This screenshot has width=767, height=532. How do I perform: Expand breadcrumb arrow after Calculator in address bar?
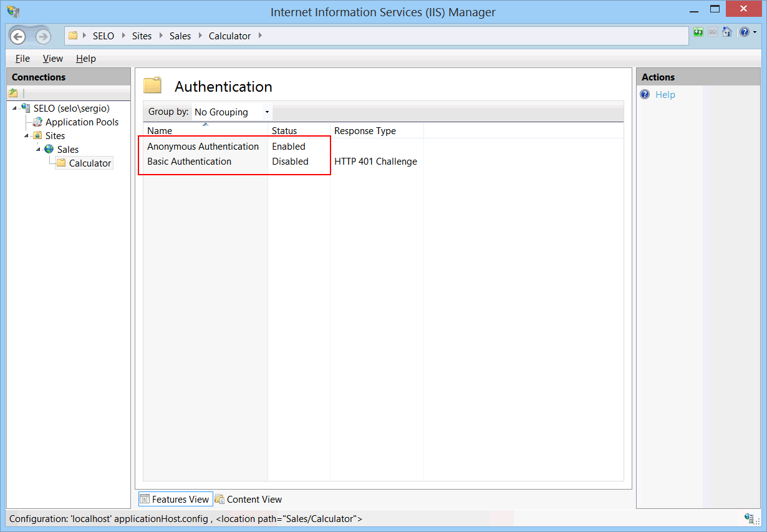coord(260,36)
